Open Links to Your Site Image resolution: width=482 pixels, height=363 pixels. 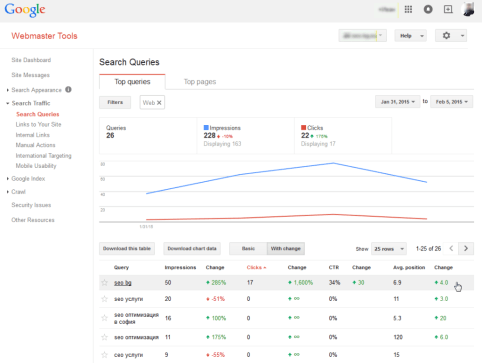[38, 124]
